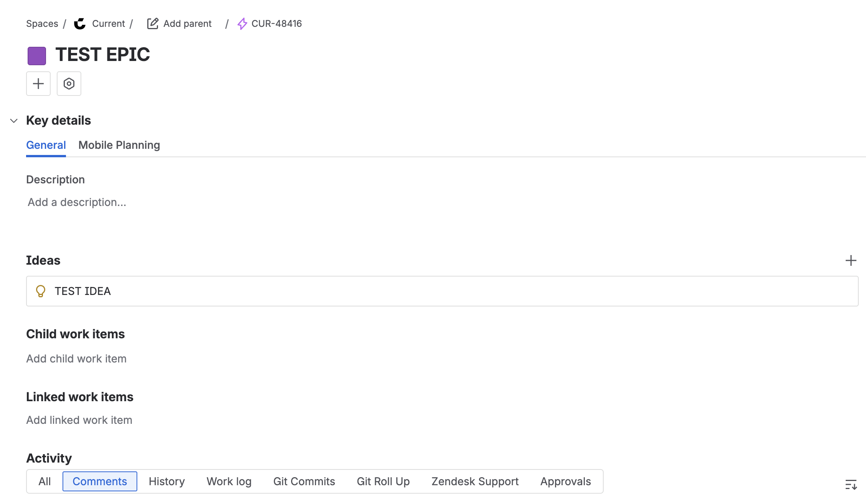Toggle activity sort order icon
The width and height of the screenshot is (866, 504).
[851, 484]
